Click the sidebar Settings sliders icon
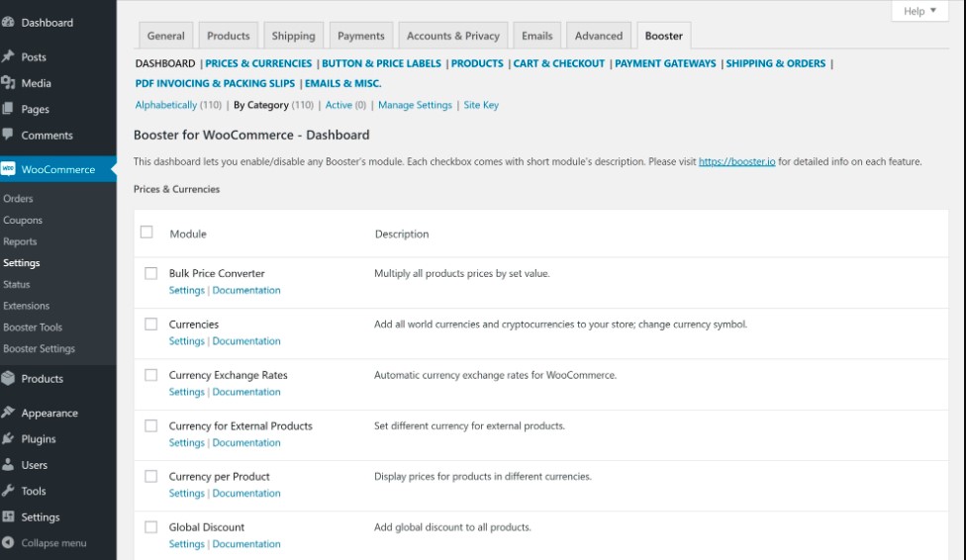Screen dimensions: 966x560 tap(7, 516)
